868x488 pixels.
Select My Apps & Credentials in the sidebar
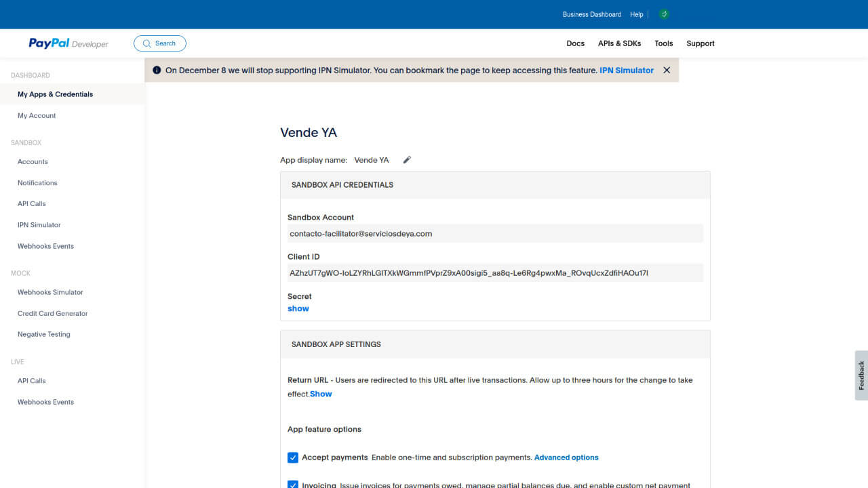point(73,94)
